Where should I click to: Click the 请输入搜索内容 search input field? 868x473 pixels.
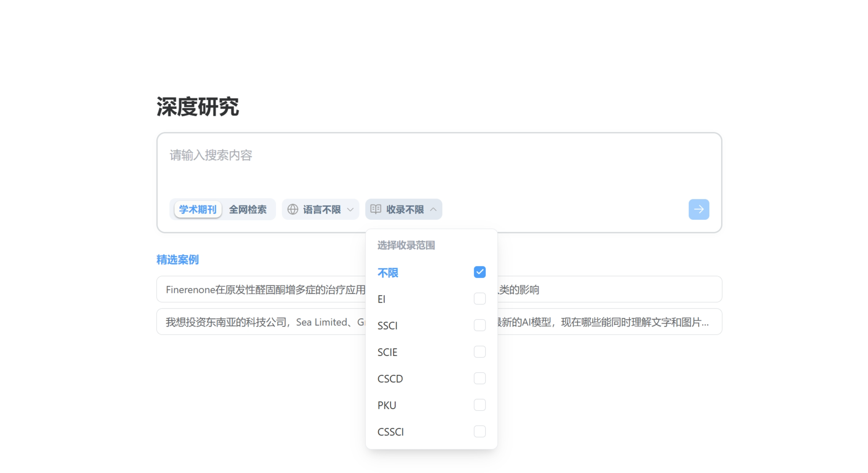tap(439, 164)
